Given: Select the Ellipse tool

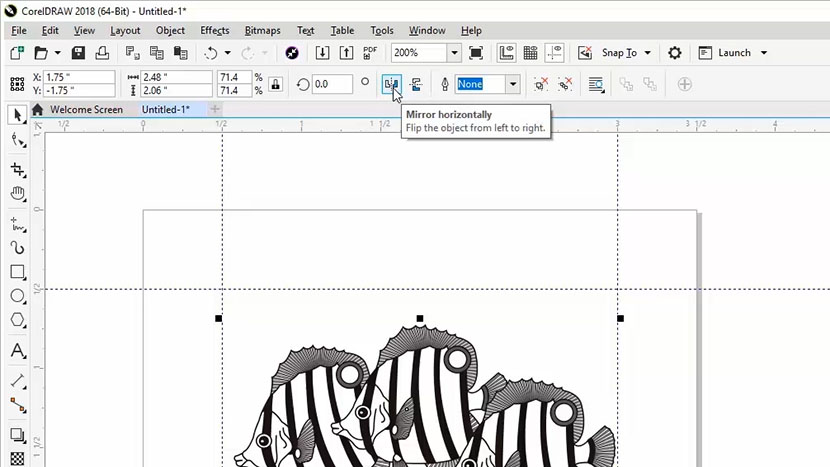Looking at the screenshot, I should [x=17, y=297].
